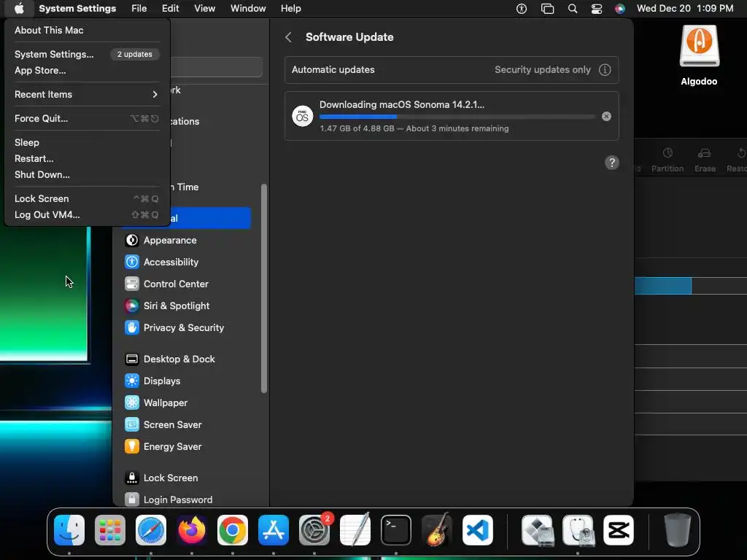
Task: Open the Edit menu
Action: tap(170, 9)
